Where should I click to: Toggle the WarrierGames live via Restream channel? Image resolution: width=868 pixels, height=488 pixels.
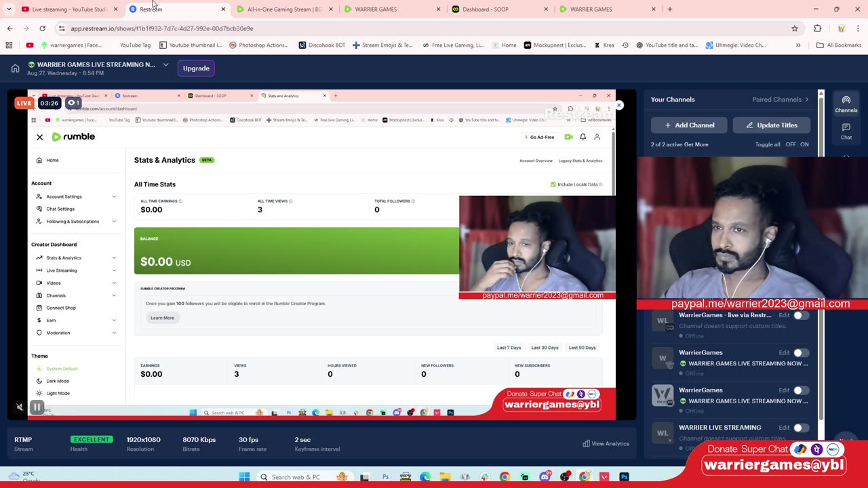click(x=801, y=315)
